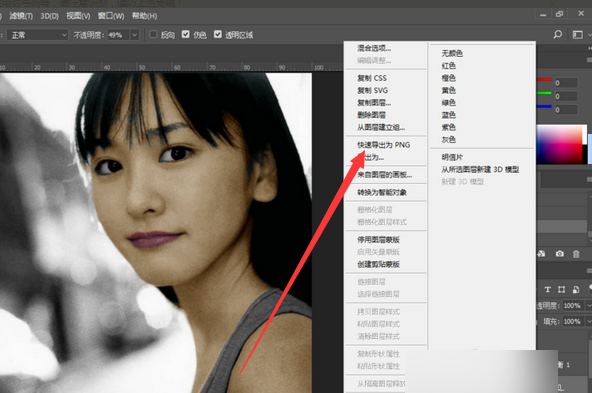
Task: Click the smart object filter icon
Action: coord(576,290)
